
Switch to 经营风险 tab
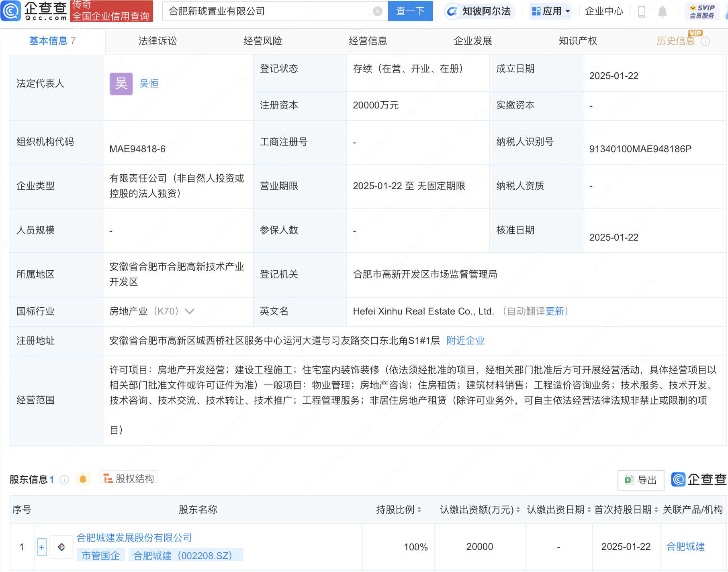tap(263, 41)
